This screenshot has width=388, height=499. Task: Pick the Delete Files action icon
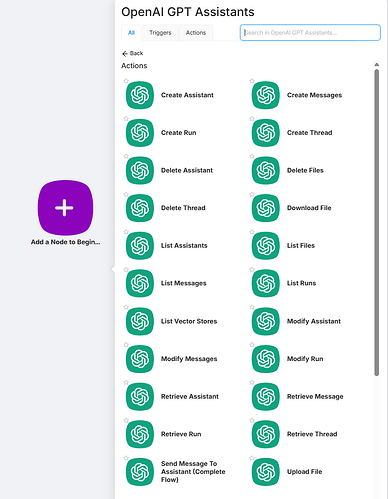[x=266, y=170]
